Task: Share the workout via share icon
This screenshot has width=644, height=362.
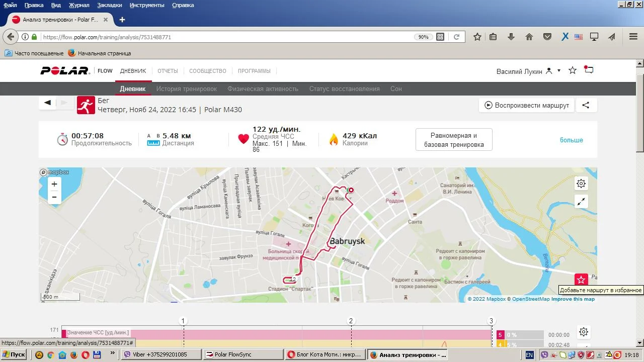Action: tap(586, 105)
